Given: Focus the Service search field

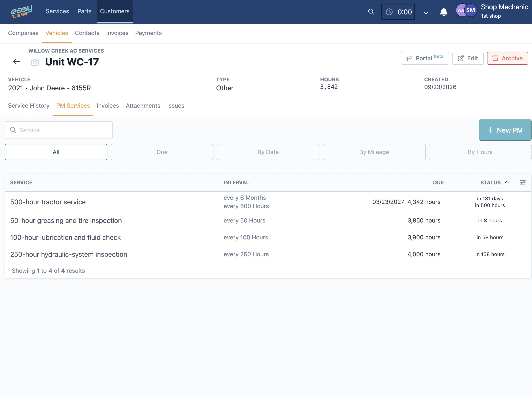Looking at the screenshot, I should [59, 130].
